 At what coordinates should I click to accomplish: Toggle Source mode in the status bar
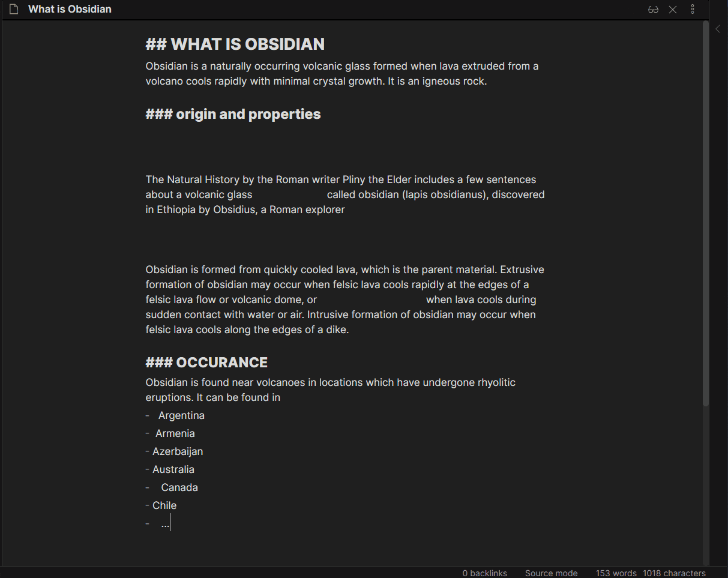pyautogui.click(x=551, y=573)
